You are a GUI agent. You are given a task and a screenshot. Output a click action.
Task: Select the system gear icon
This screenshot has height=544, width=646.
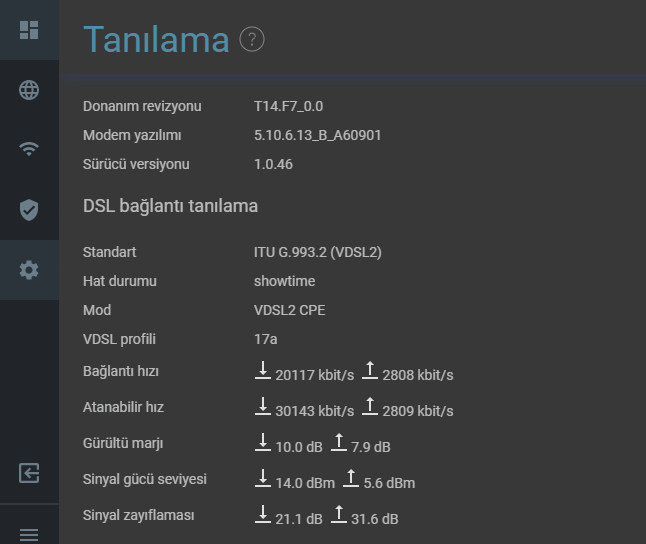click(x=29, y=270)
